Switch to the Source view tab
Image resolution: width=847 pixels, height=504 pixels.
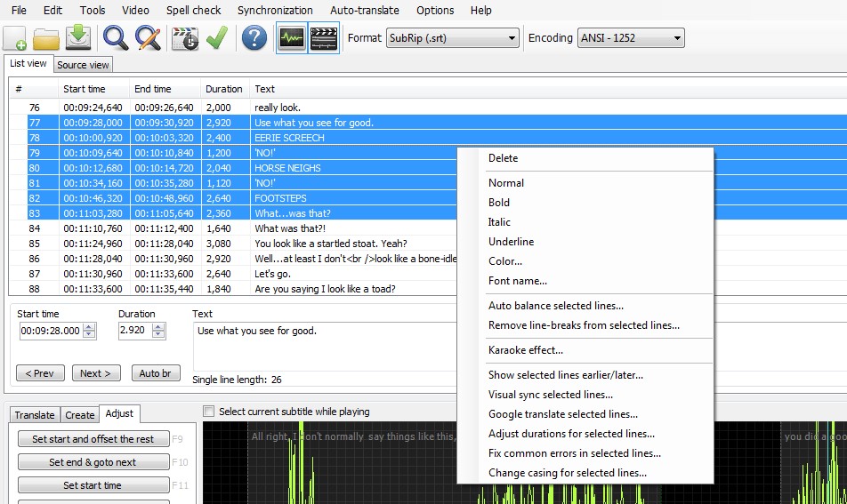click(x=83, y=65)
